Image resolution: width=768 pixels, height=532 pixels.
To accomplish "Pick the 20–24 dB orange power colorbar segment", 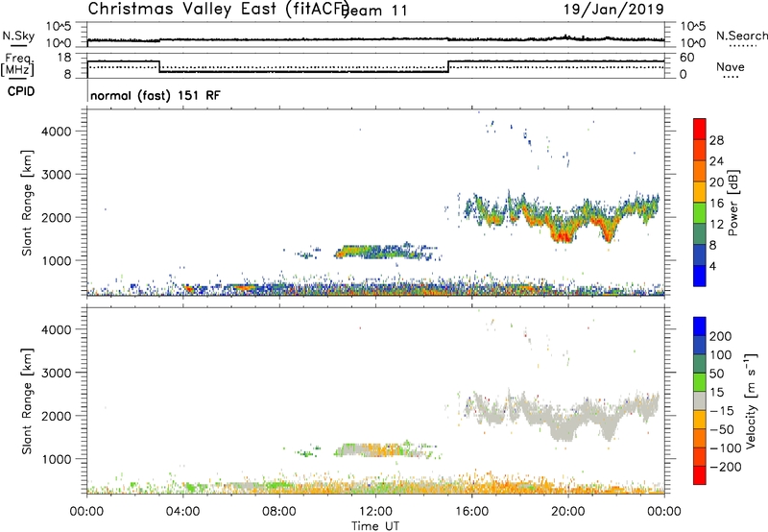I will pos(700,171).
